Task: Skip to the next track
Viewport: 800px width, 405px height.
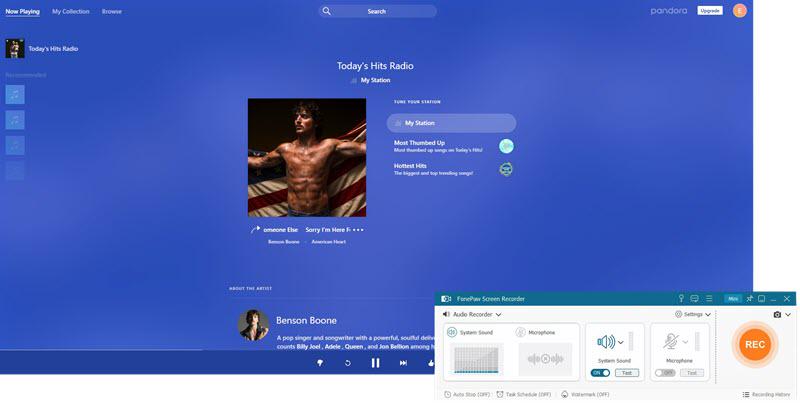Action: [x=403, y=363]
